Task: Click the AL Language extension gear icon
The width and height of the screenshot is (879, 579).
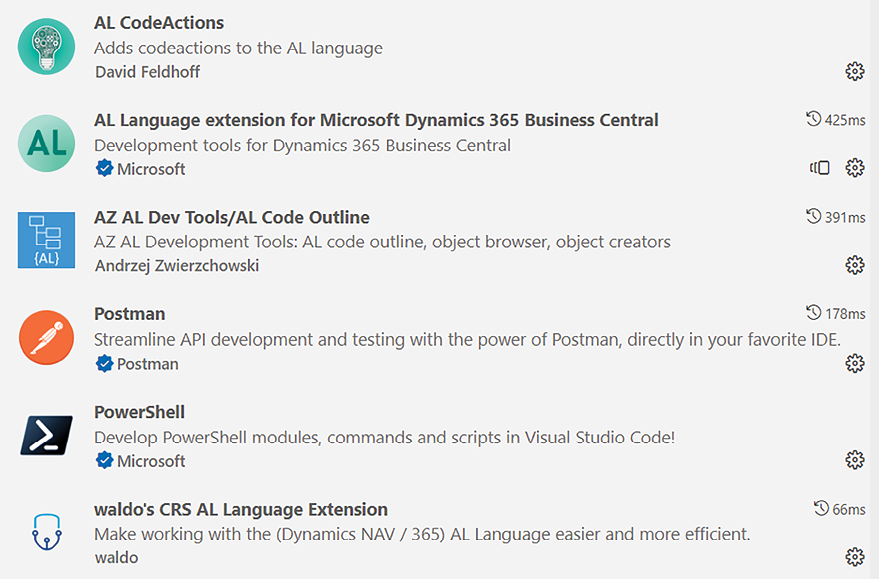Action: pyautogui.click(x=854, y=168)
